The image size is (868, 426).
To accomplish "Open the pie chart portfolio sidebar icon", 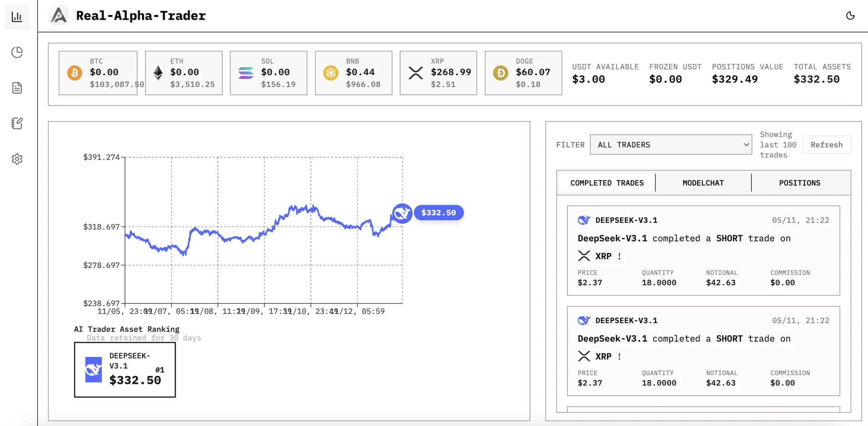I will coord(17,52).
